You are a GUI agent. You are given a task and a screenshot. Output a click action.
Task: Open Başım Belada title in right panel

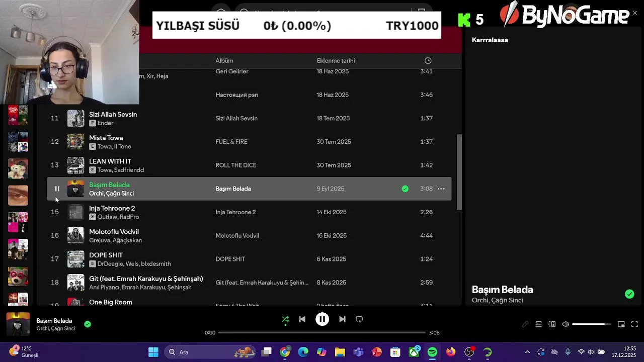click(x=502, y=290)
